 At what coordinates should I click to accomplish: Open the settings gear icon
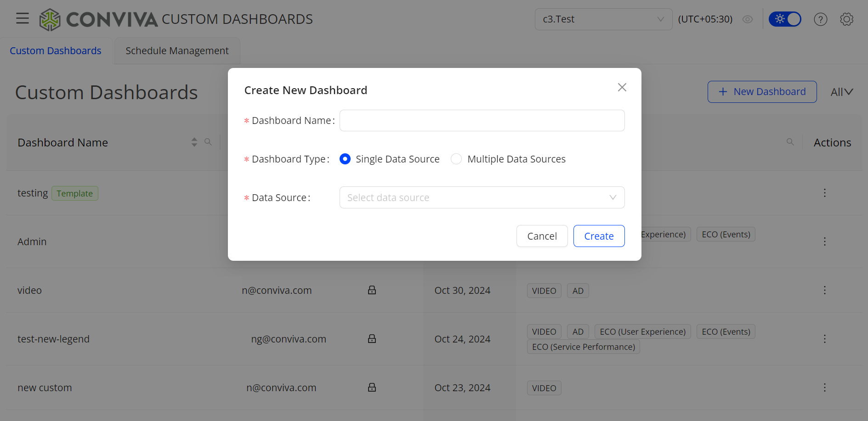[x=846, y=19]
